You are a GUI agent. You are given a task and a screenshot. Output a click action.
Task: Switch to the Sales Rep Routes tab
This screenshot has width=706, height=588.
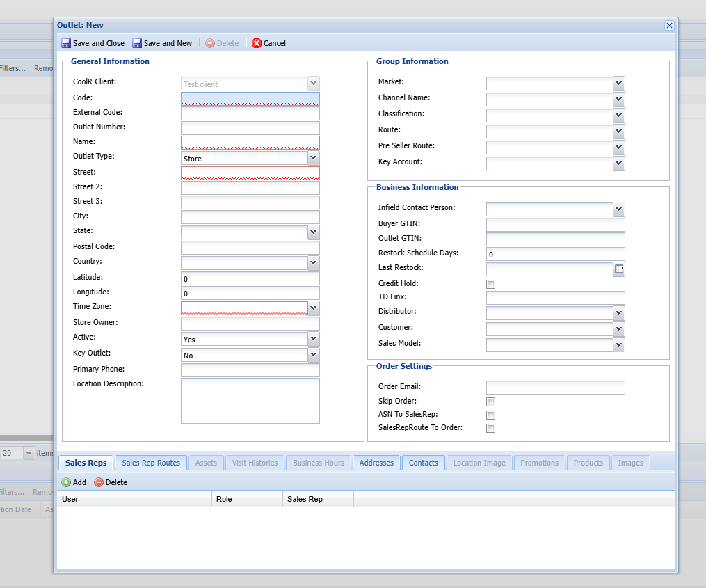tap(151, 463)
